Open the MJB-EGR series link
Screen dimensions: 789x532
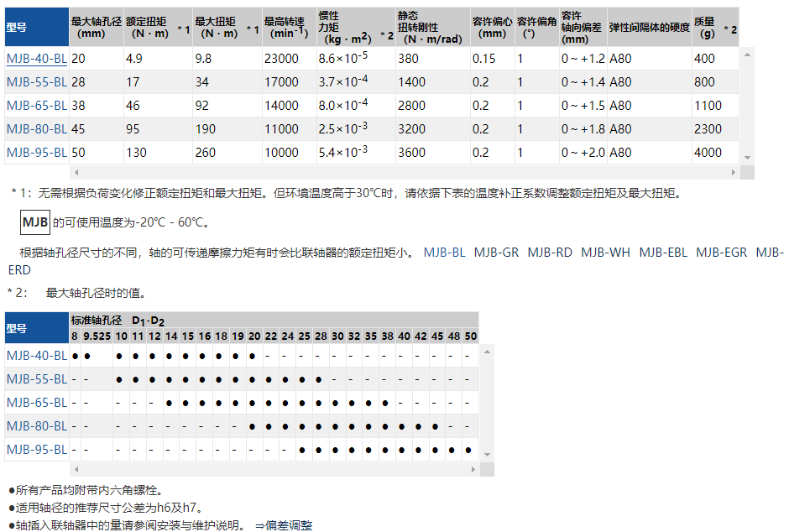tap(723, 253)
